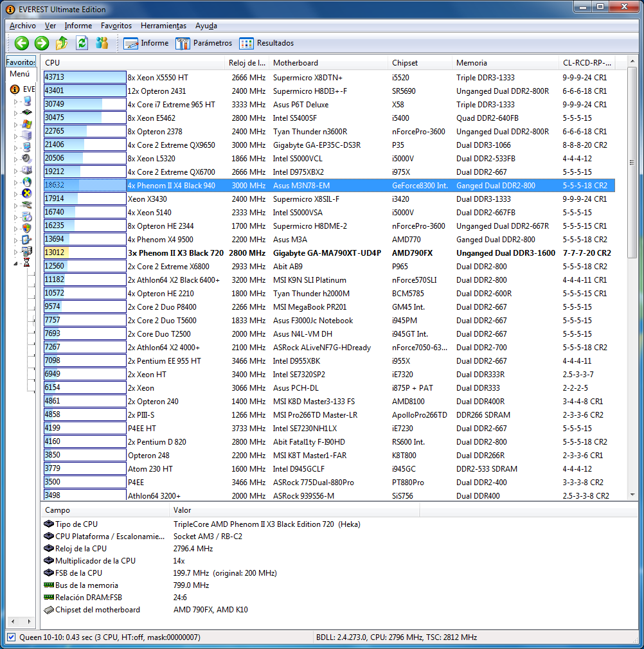Click the green Forward arrow button
This screenshot has height=649, width=644.
tap(42, 43)
